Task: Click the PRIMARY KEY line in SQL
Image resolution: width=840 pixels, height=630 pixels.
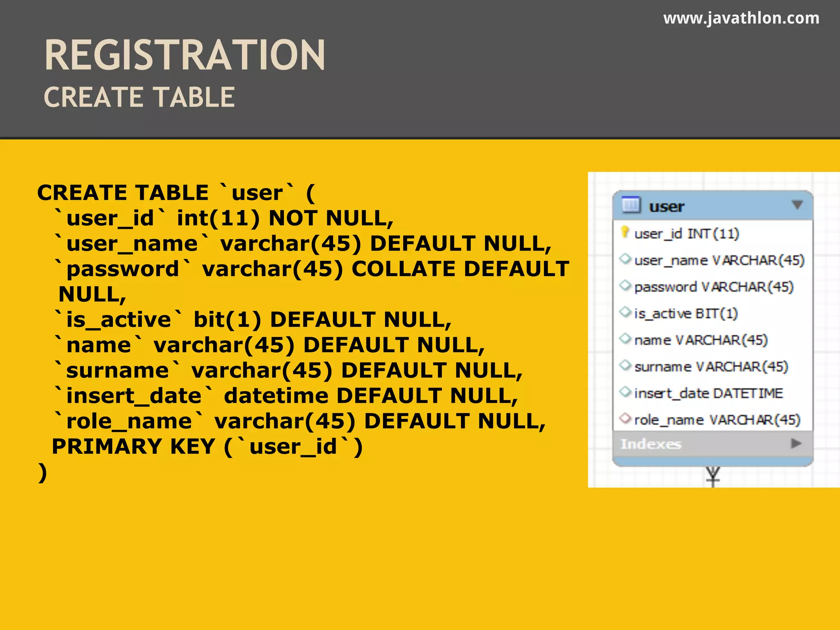Action: point(207,447)
